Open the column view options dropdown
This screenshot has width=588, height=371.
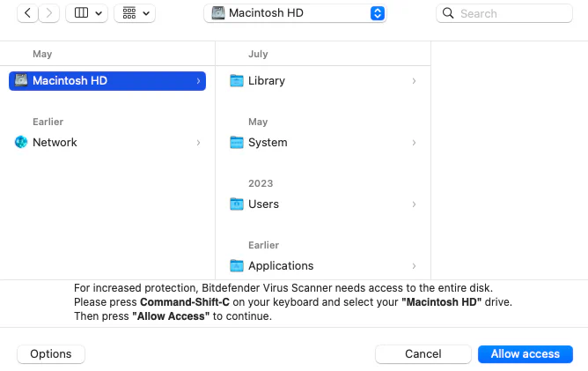(x=86, y=13)
